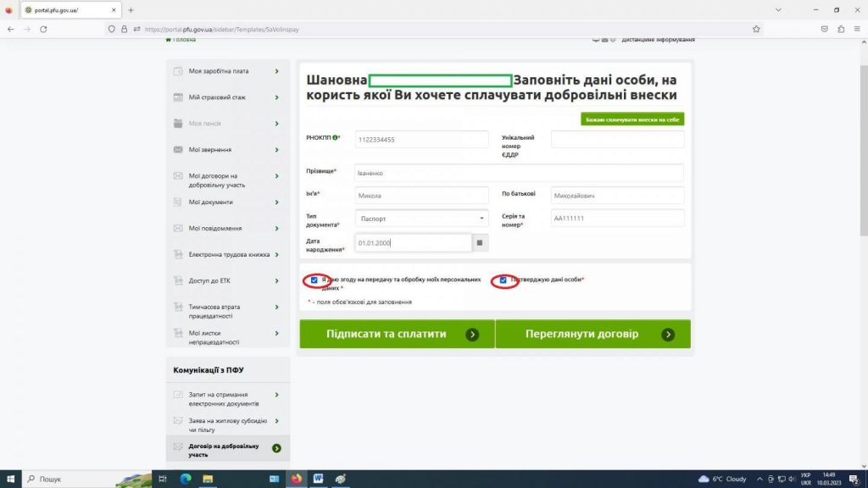Click the РНОКПП info icon
Screen dimensions: 868x488
point(335,138)
